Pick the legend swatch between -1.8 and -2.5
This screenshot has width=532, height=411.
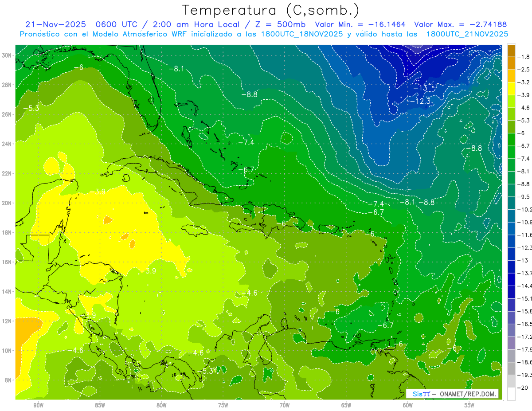pyautogui.click(x=511, y=63)
